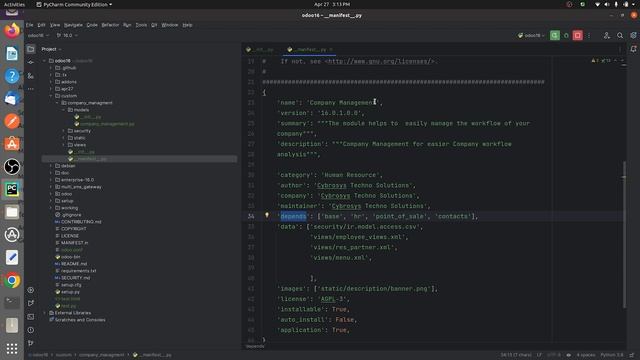Screen dimensions: 640x360
Task: Open the Navigate menu
Action: point(73,25)
